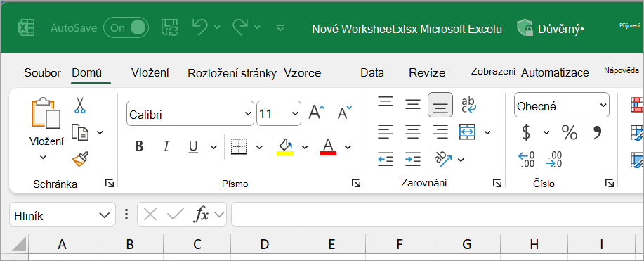Align text left icon

tap(386, 132)
